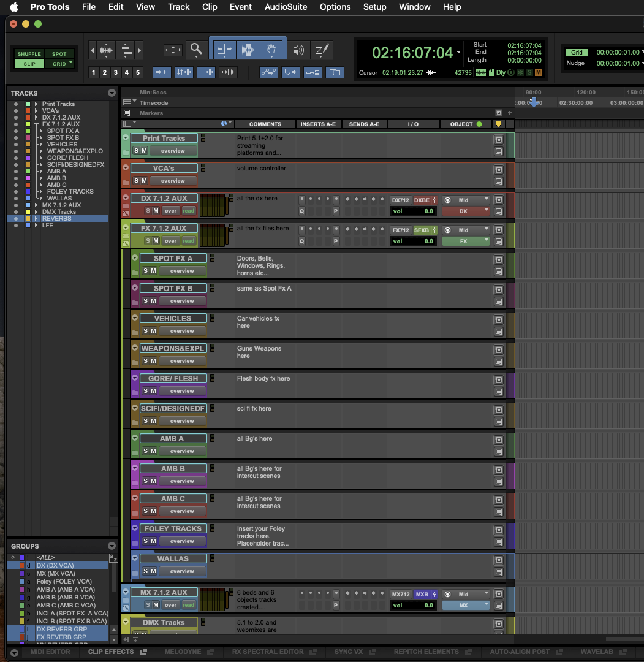This screenshot has width=644, height=662.
Task: Toggle layered editing icon
Action: click(335, 72)
